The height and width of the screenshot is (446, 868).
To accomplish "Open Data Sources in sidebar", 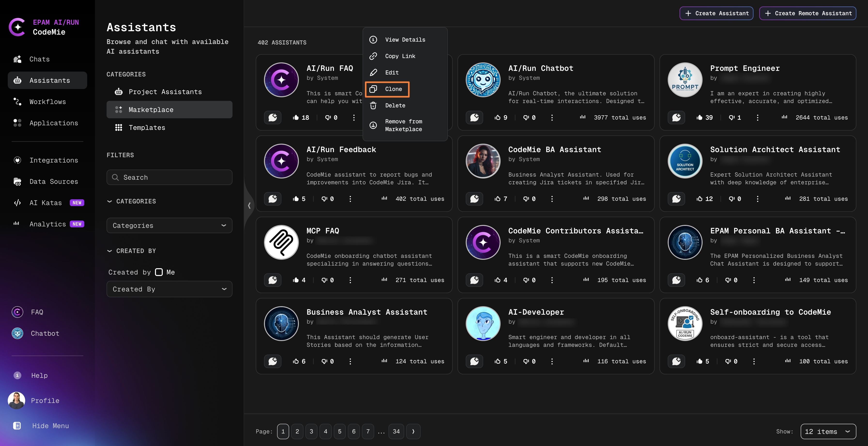I will pos(54,181).
